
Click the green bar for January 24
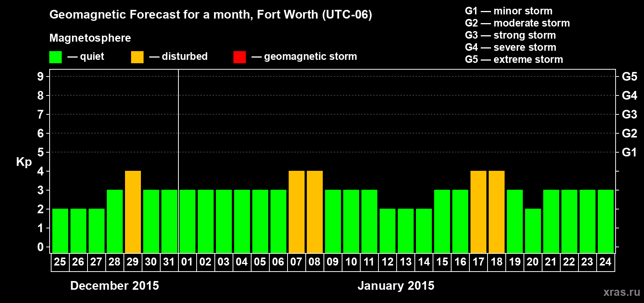point(606,221)
